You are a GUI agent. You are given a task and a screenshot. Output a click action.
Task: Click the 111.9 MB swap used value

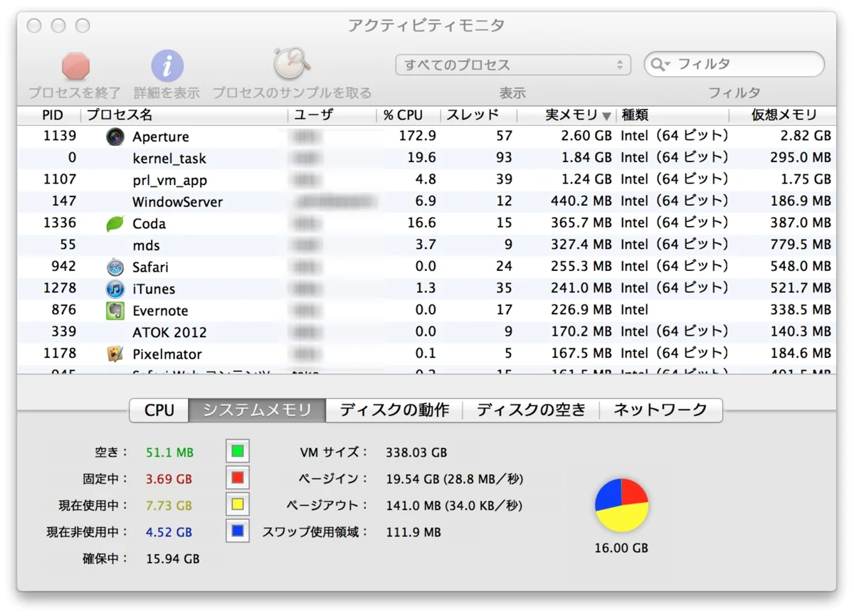413,532
